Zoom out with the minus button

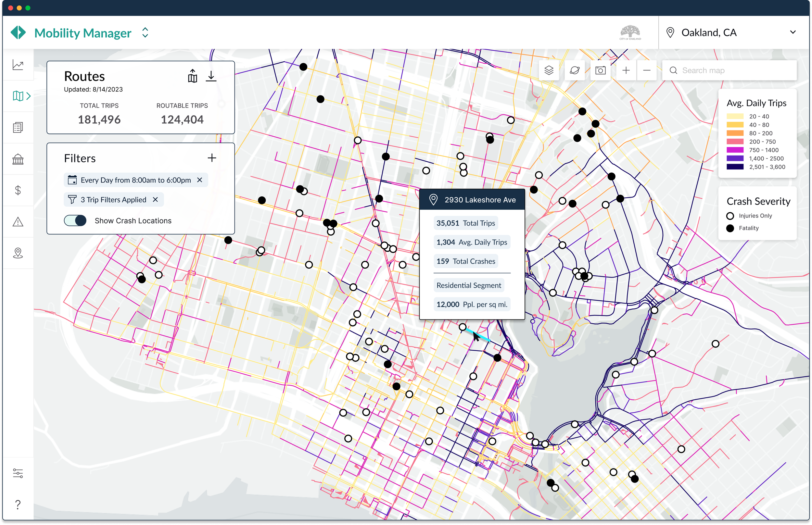click(647, 70)
